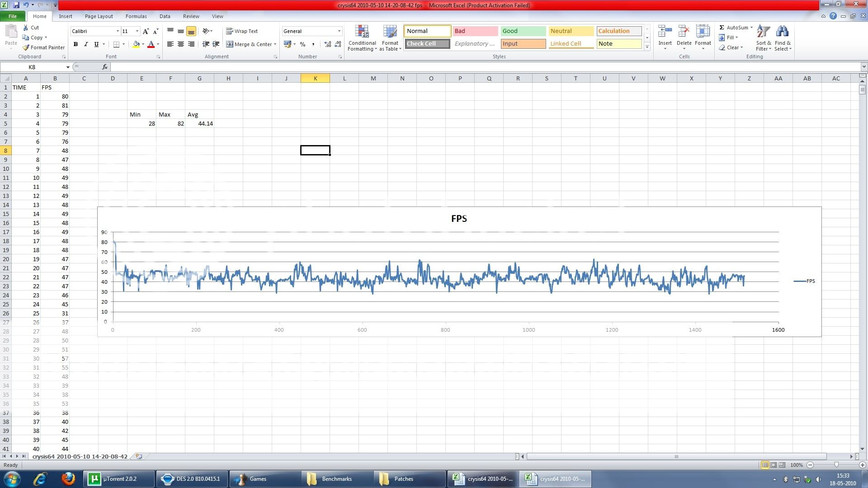Viewport: 868px width, 488px height.
Task: Toggle Wrap Text
Action: pos(242,31)
